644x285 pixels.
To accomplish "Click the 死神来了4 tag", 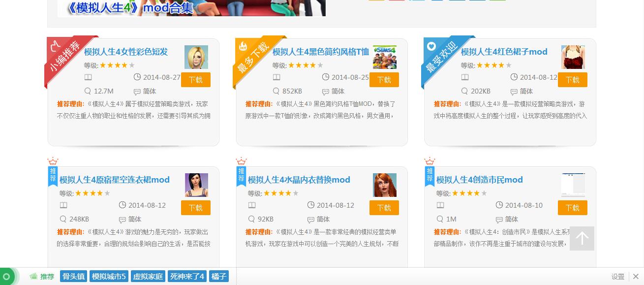I will point(187,277).
